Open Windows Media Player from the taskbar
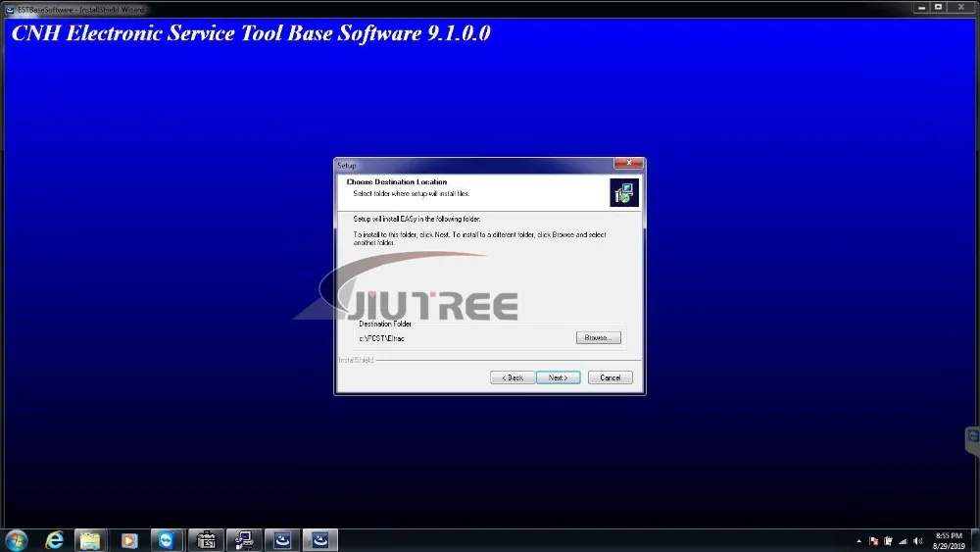Image resolution: width=980 pixels, height=552 pixels. coord(128,540)
